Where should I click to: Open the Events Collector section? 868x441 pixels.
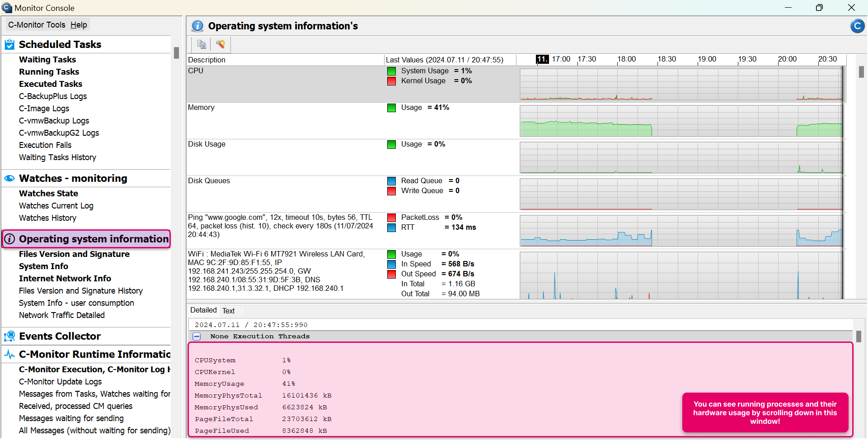coord(60,336)
